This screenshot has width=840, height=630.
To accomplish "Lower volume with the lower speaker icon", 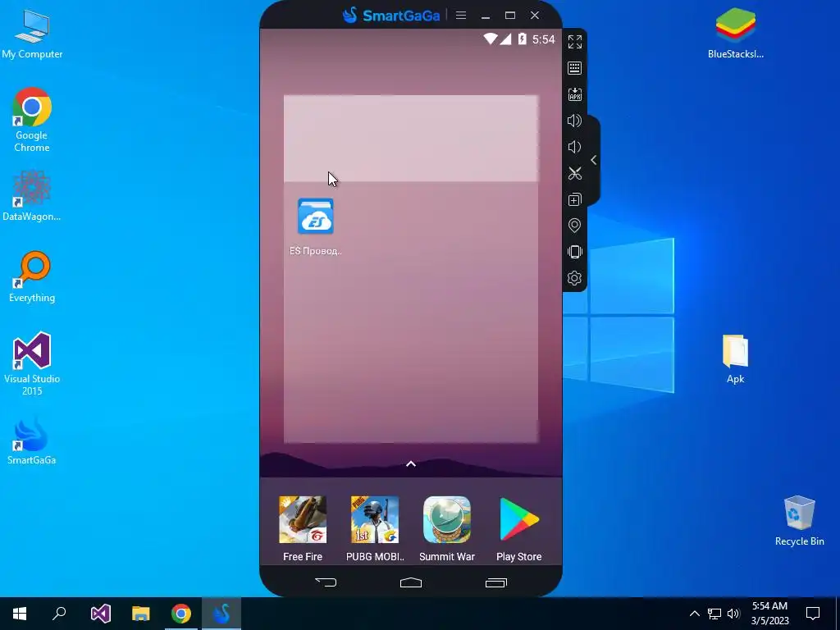I will 575,147.
